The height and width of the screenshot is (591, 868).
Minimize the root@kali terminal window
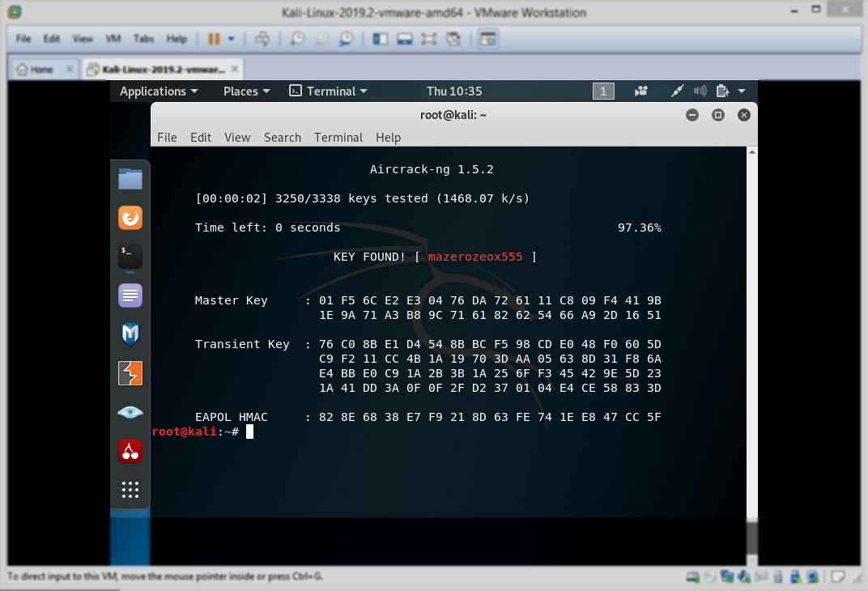(x=692, y=114)
